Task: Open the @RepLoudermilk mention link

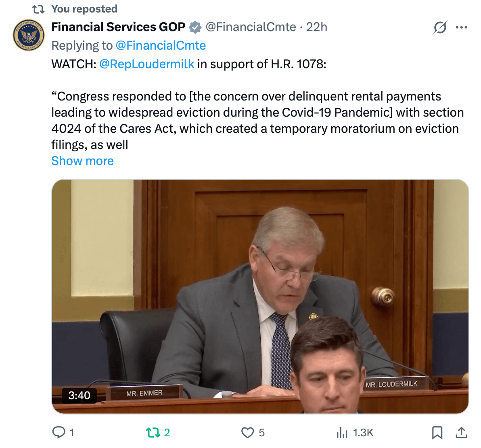Action: point(146,64)
